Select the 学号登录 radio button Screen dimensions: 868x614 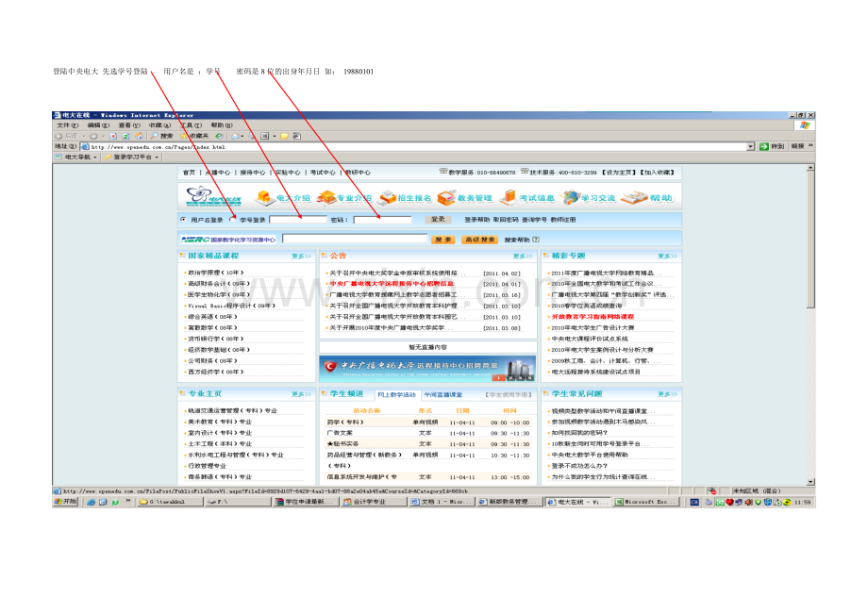point(232,220)
